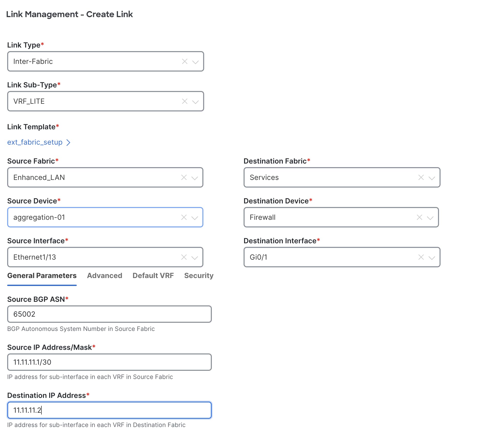This screenshot has height=437, width=504.
Task: Open the ext_fabric_setup link template
Action: coord(35,142)
